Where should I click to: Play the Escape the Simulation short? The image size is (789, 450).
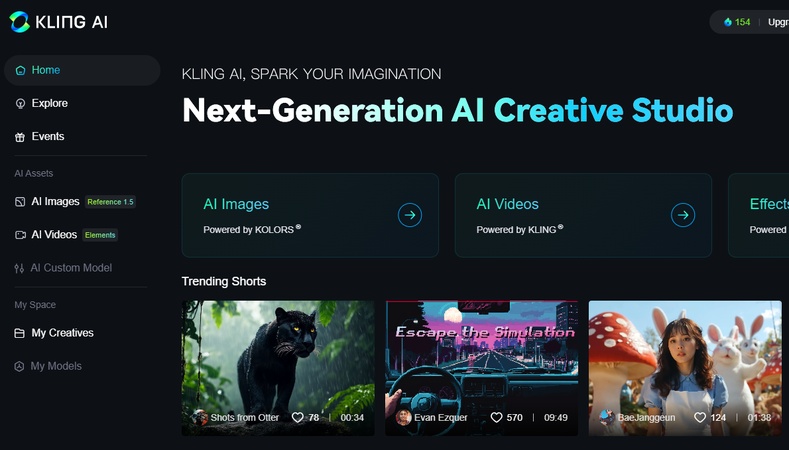pos(482,368)
